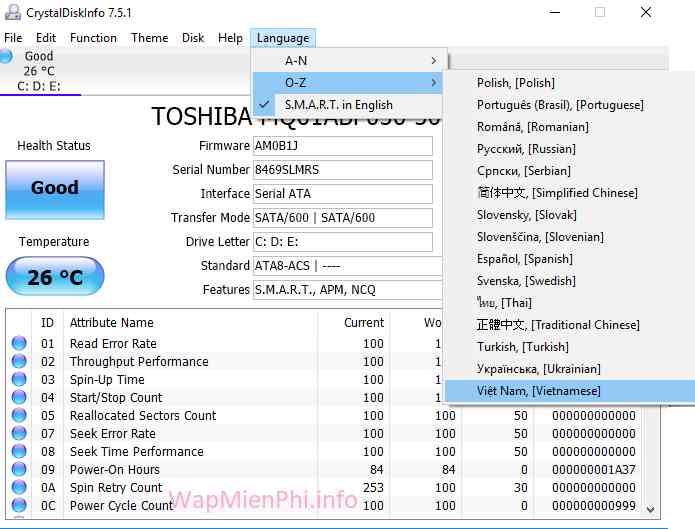Click the Firmware field AM0B1J
695x529 pixels.
tap(343, 146)
